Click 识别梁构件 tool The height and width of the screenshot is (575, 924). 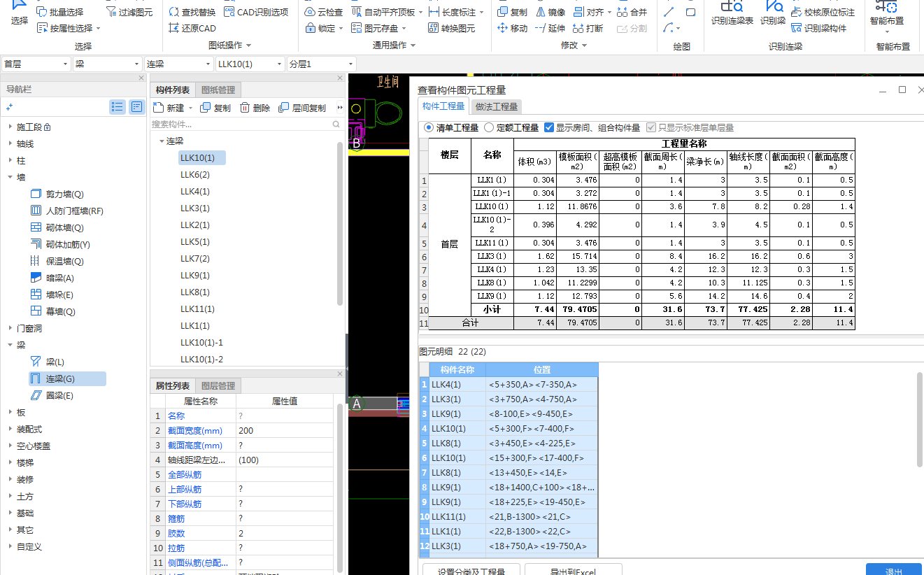pyautogui.click(x=818, y=28)
